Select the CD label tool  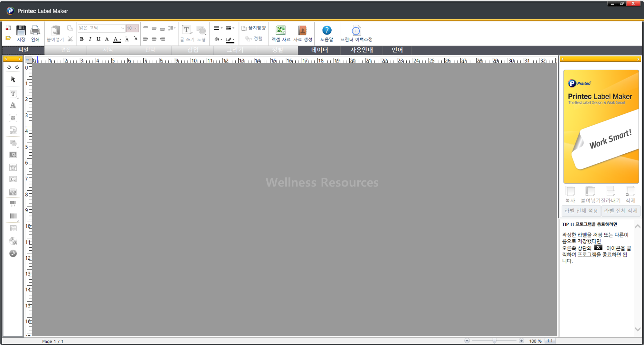tap(13, 241)
